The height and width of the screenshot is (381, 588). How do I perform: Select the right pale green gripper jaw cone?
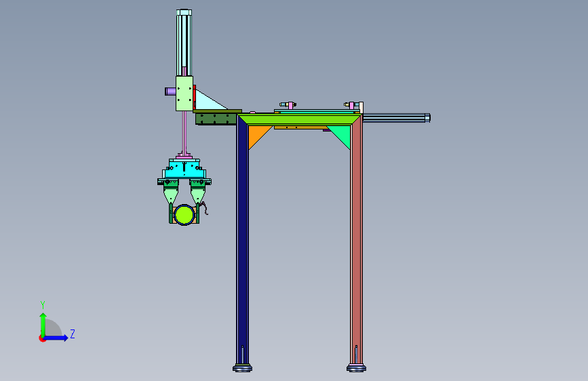[x=197, y=196]
